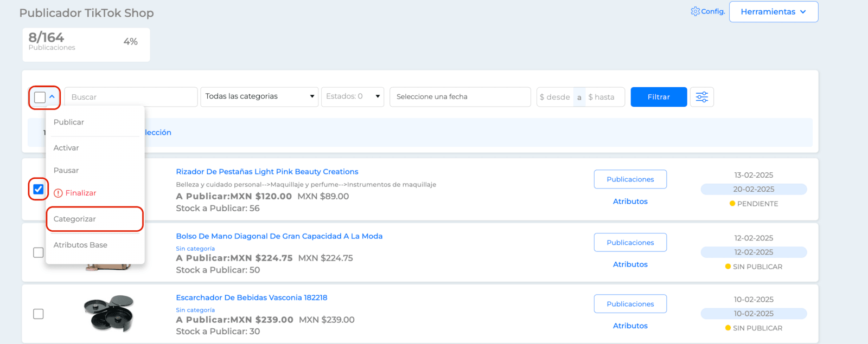
Task: Open Atributos link for Escarchador De Bebidas
Action: [630, 326]
